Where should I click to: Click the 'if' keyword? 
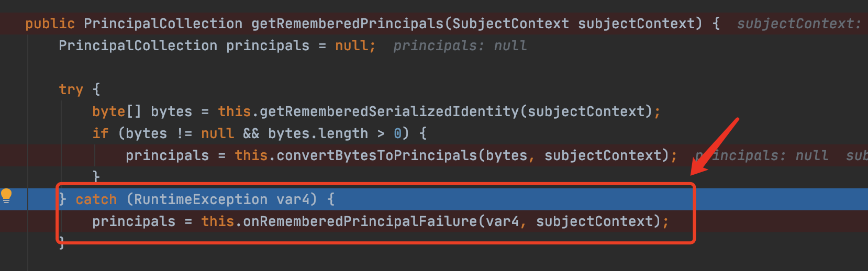pyautogui.click(x=100, y=134)
